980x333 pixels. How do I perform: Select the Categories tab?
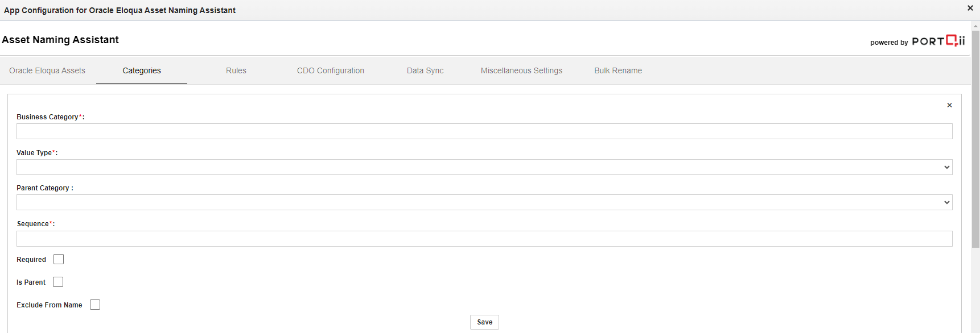point(142,70)
